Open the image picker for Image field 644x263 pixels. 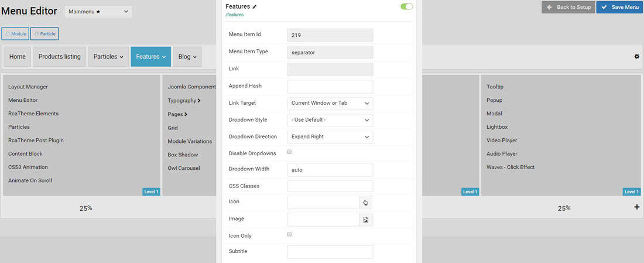pyautogui.click(x=365, y=220)
